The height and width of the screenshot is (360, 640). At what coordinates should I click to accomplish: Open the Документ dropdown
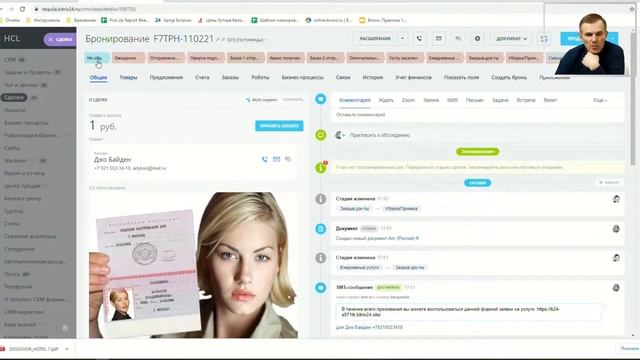coord(511,38)
